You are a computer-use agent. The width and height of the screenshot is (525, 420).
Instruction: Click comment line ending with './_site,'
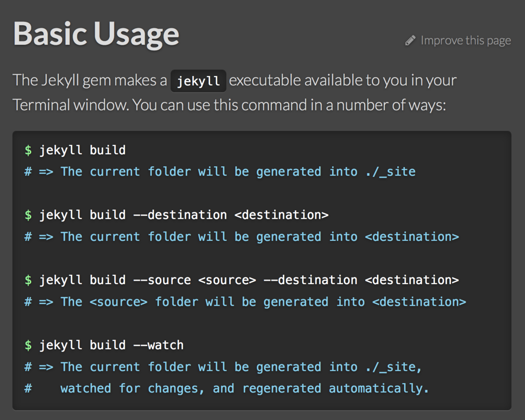223,367
